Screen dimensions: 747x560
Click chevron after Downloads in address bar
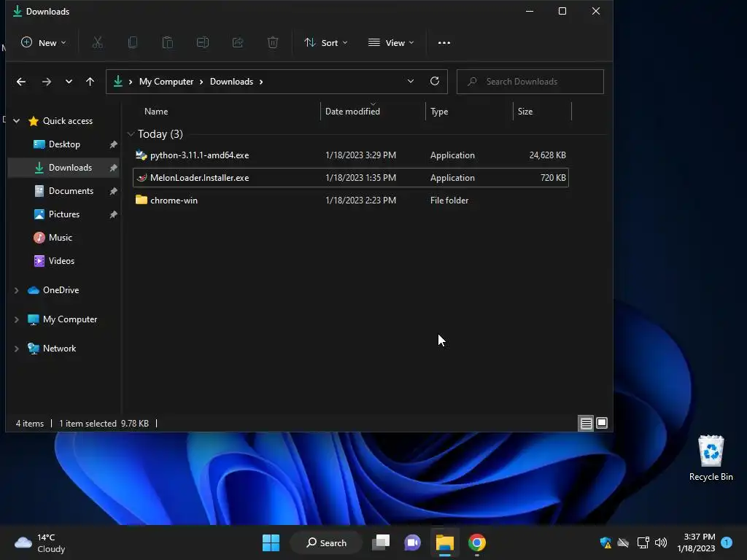tap(261, 82)
